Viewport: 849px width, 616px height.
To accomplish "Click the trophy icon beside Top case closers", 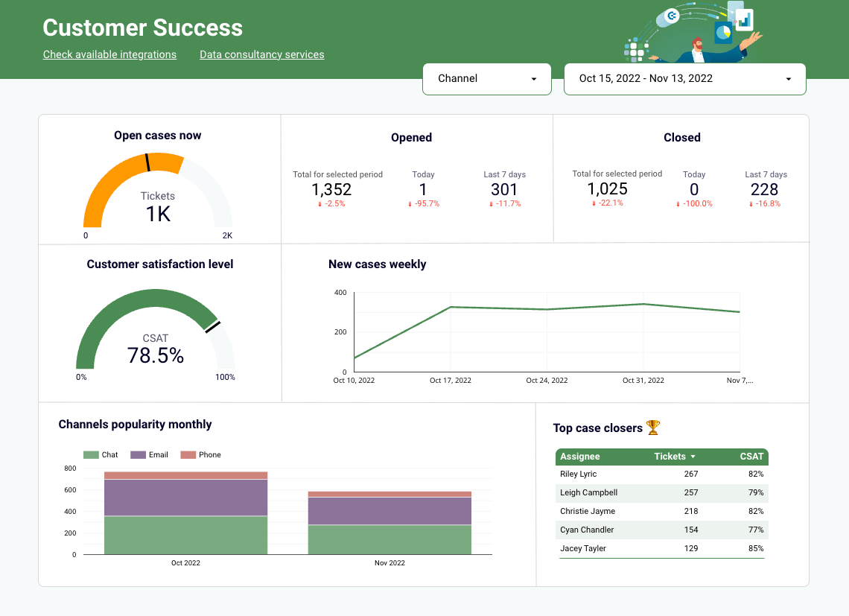I will (652, 428).
